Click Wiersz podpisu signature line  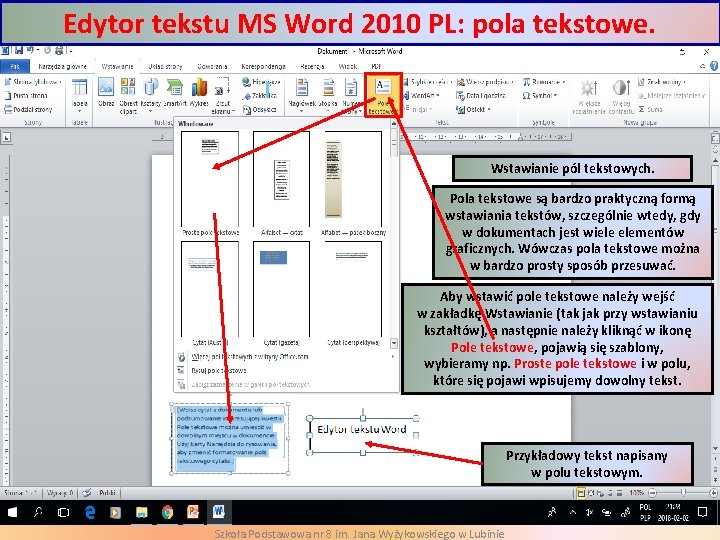[485, 82]
